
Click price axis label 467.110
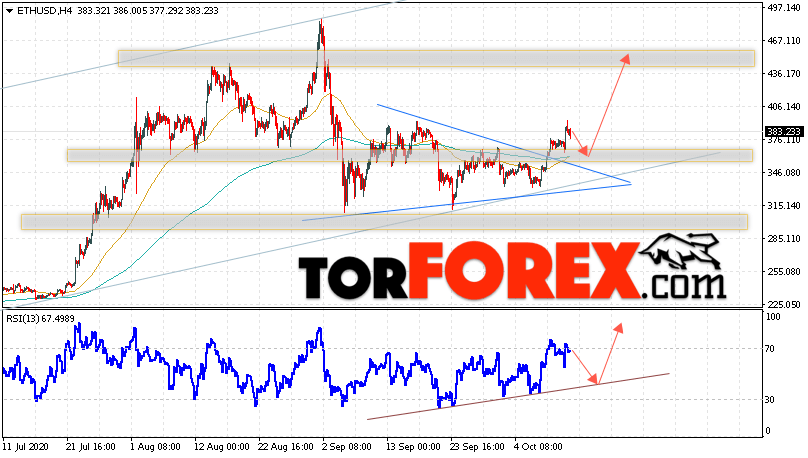pyautogui.click(x=784, y=41)
